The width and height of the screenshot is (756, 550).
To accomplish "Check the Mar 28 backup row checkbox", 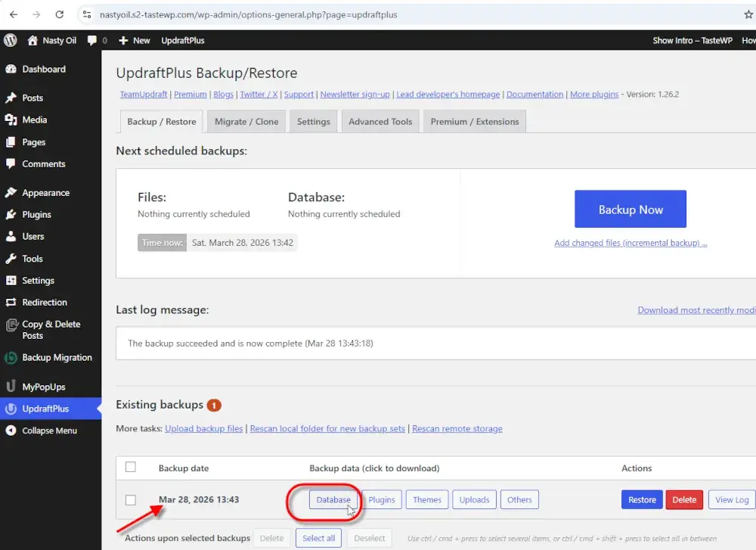I will [131, 499].
